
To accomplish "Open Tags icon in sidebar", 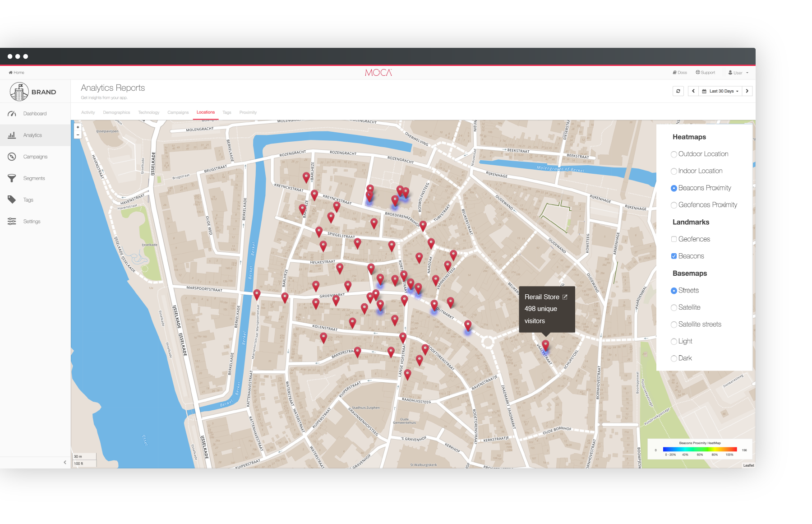I will click(12, 199).
